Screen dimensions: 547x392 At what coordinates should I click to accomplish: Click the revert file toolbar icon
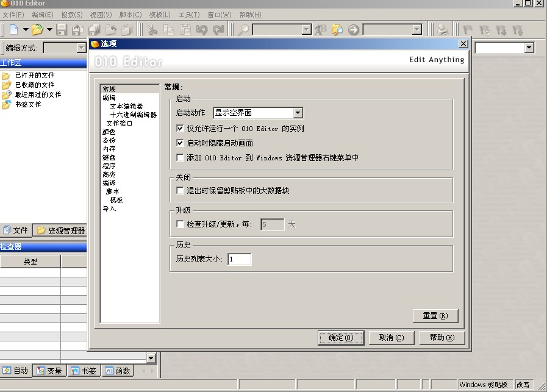(111, 30)
